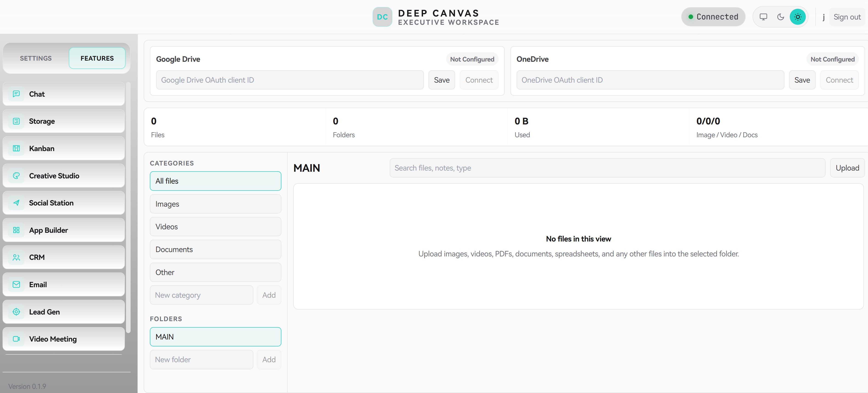The width and height of the screenshot is (868, 393).
Task: Switch to system theme monitor icon
Action: point(763,17)
